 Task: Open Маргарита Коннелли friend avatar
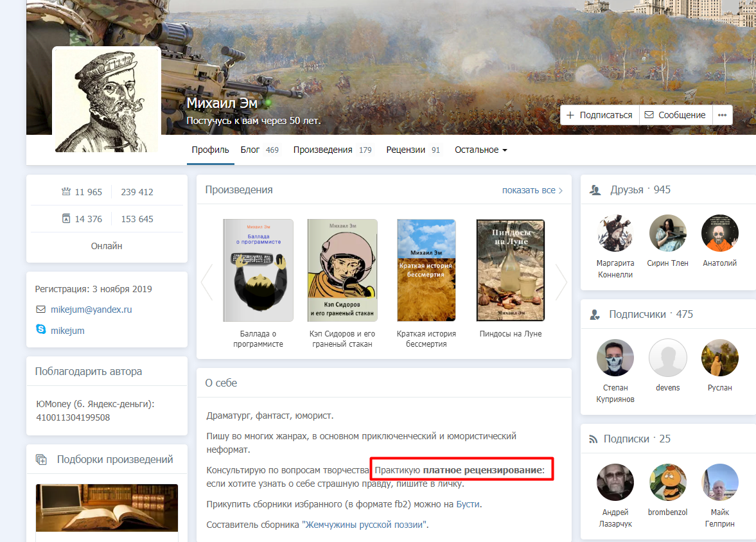(x=615, y=233)
